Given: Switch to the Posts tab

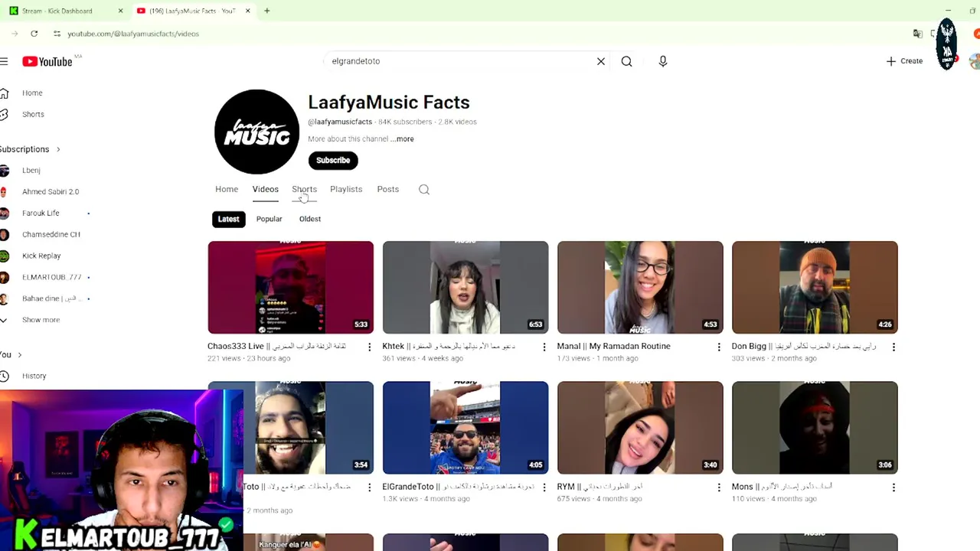Looking at the screenshot, I should coord(388,189).
